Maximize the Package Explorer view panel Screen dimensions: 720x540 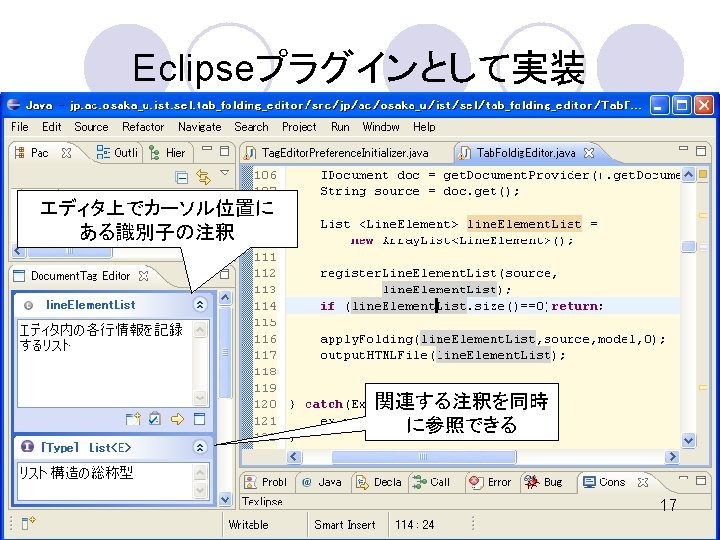[225, 151]
